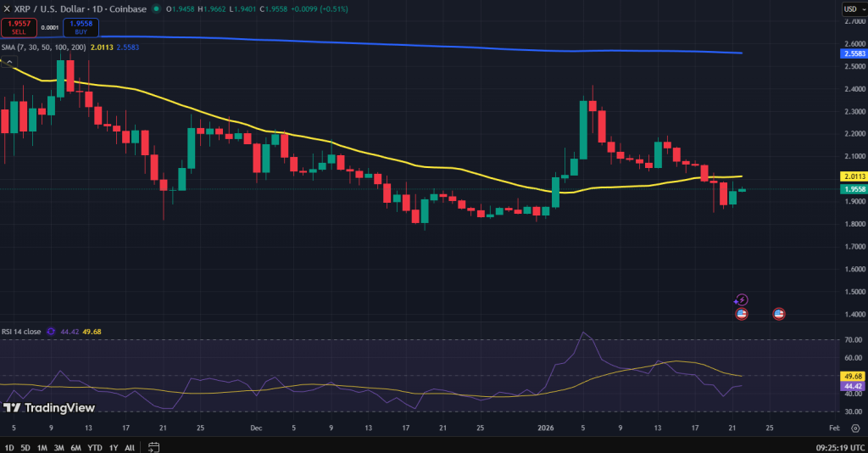The width and height of the screenshot is (868, 453).
Task: Click the green 1.9558 current price label
Action: coord(854,189)
